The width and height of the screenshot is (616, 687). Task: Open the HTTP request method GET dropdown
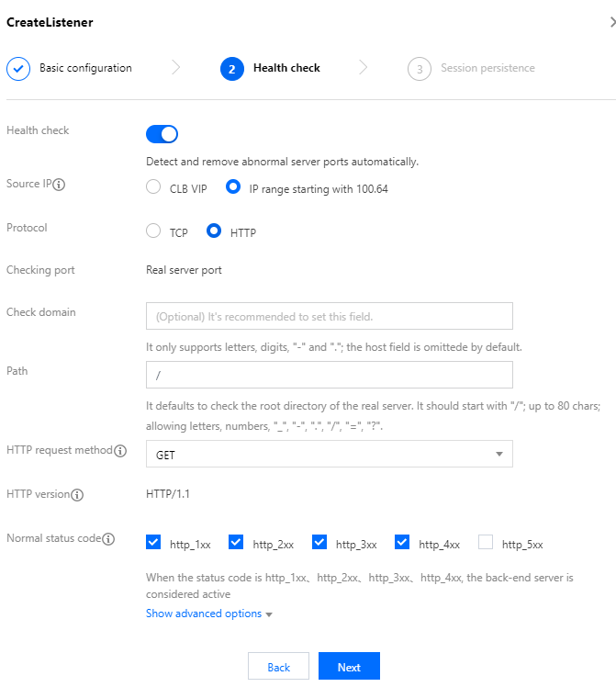tap(330, 454)
